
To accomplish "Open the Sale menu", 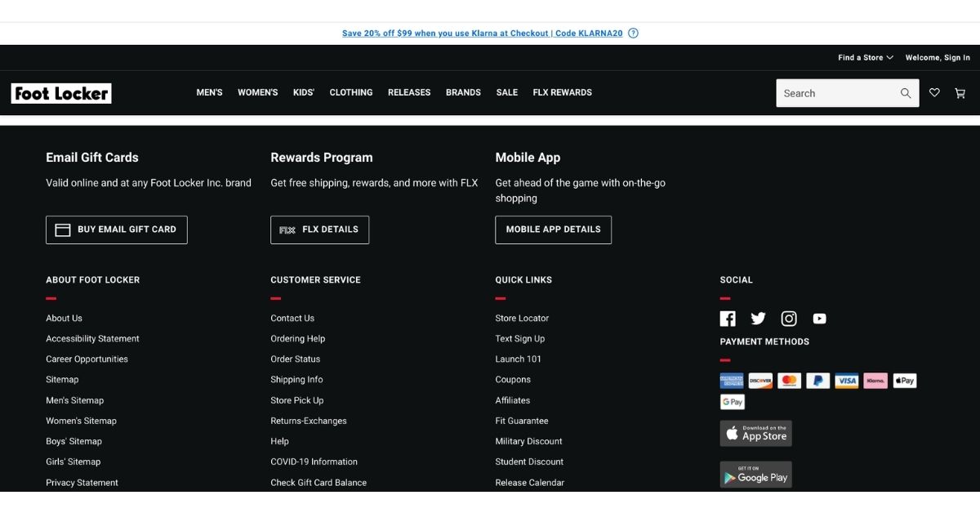I will (x=507, y=93).
